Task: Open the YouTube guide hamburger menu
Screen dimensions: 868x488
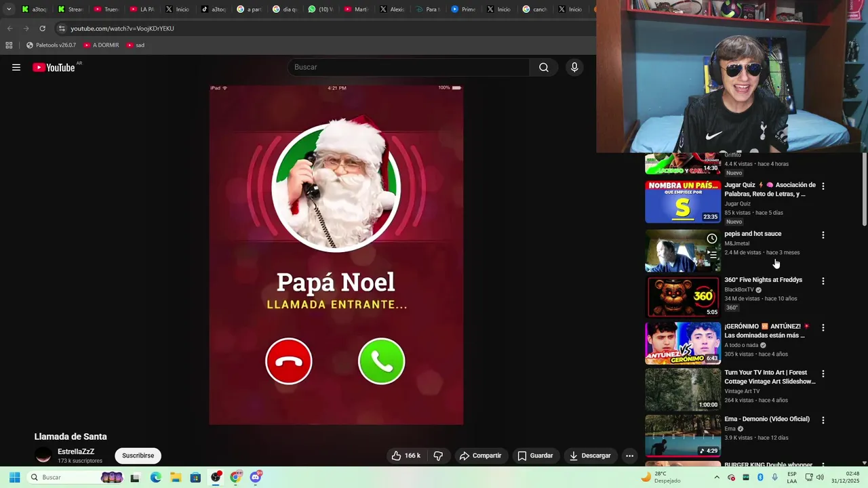Action: [x=16, y=67]
